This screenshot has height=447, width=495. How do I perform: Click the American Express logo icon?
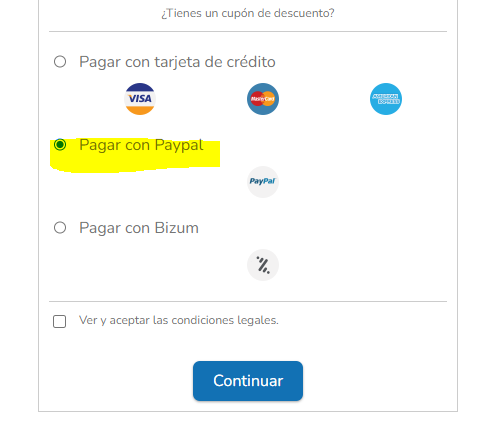386,99
